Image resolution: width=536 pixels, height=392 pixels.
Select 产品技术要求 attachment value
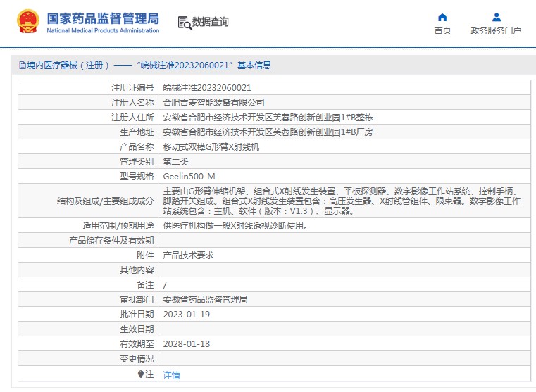point(188,255)
